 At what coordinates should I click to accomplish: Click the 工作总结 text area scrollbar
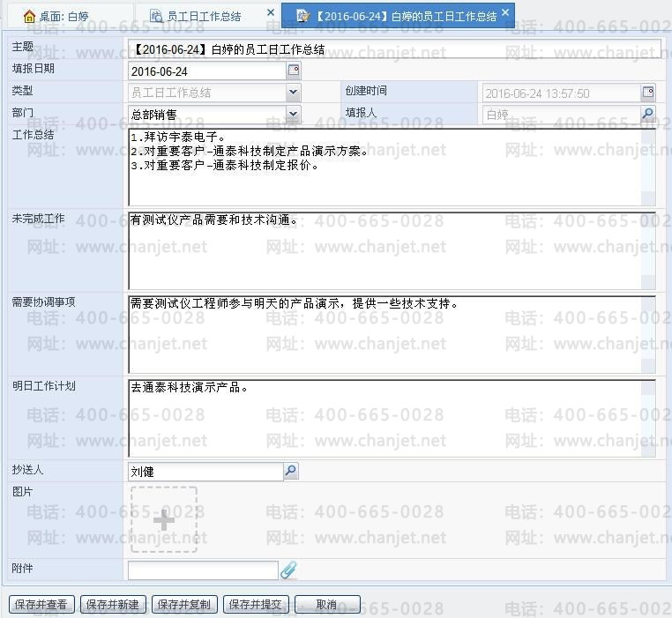pyautogui.click(x=648, y=168)
